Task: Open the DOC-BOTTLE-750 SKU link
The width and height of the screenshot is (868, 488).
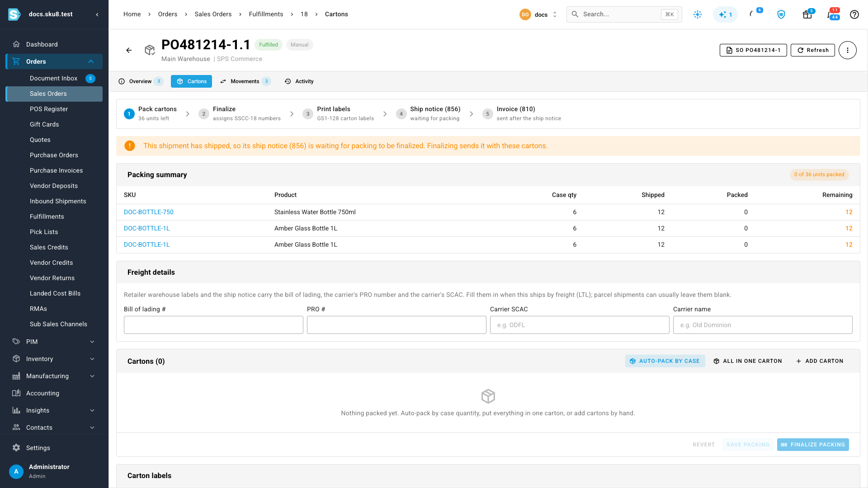Action: (x=149, y=212)
